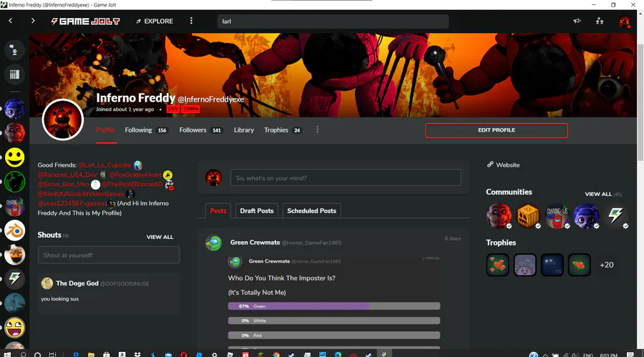
Task: Open the Green Crewmate post author link
Action: coord(255,243)
